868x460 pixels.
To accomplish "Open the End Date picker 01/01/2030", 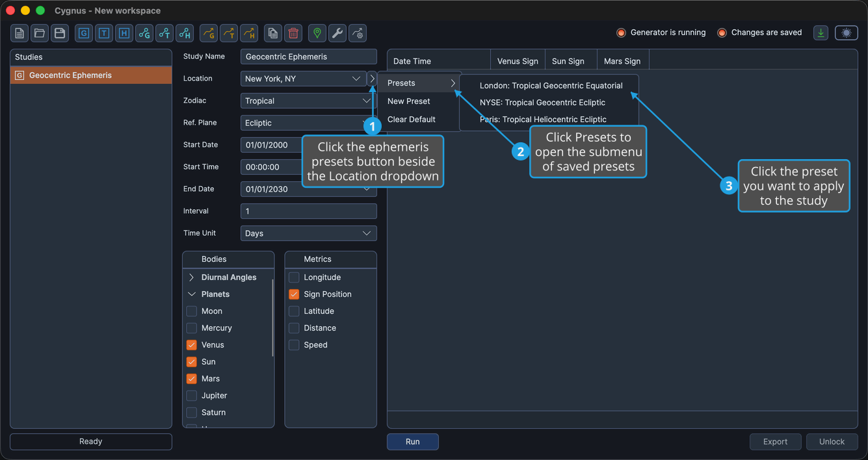I will click(x=309, y=189).
